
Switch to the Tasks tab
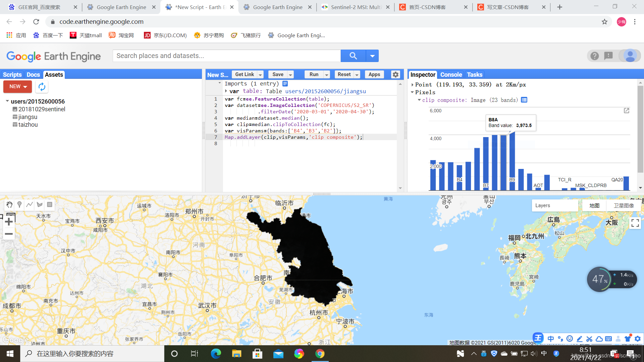click(475, 74)
